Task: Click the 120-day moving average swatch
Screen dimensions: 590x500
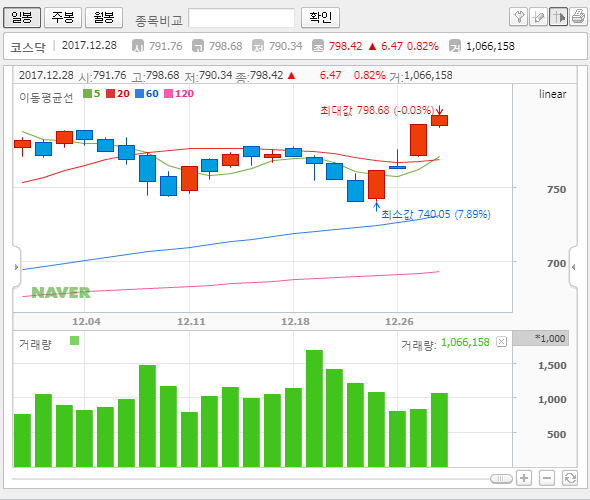Action: point(169,93)
